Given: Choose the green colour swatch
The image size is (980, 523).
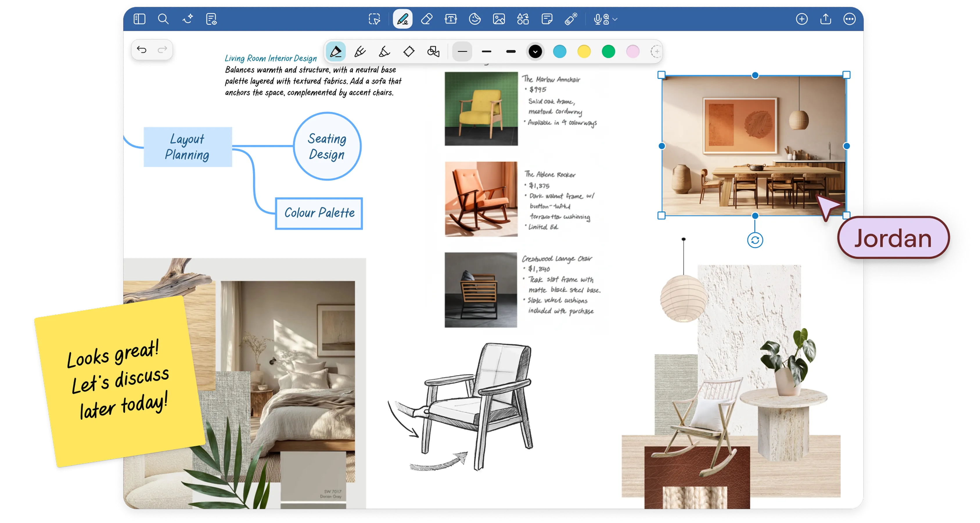Looking at the screenshot, I should pyautogui.click(x=608, y=51).
